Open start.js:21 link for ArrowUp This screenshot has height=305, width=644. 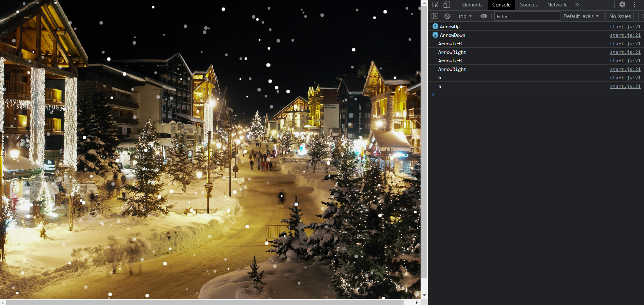pyautogui.click(x=625, y=27)
